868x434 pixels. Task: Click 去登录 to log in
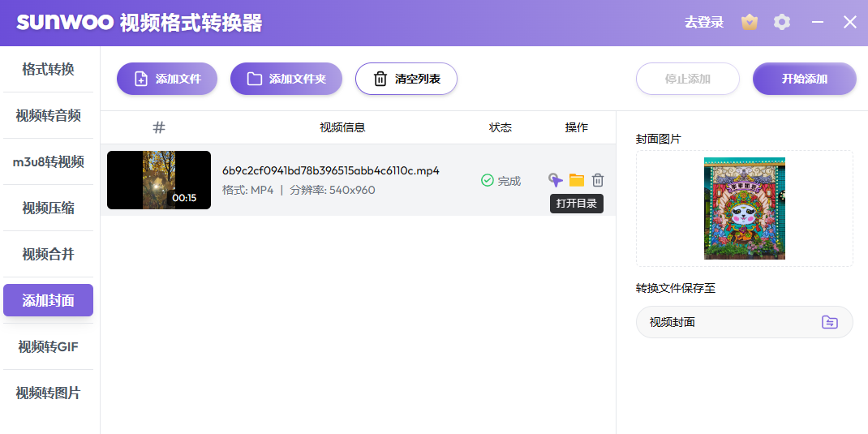coord(703,23)
